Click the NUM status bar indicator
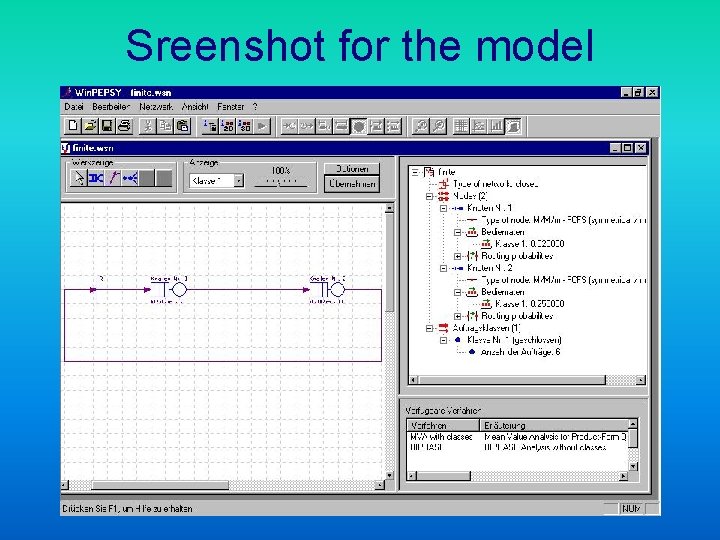 point(631,509)
